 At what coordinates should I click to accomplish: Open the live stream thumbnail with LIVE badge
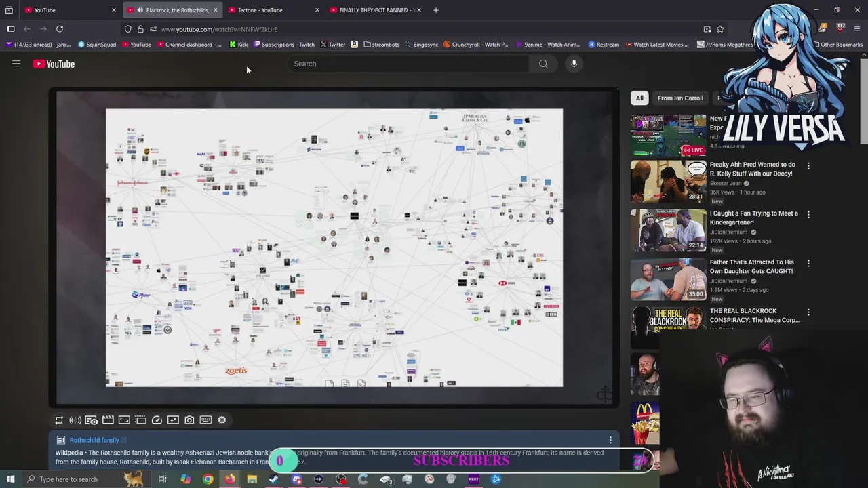pos(668,134)
